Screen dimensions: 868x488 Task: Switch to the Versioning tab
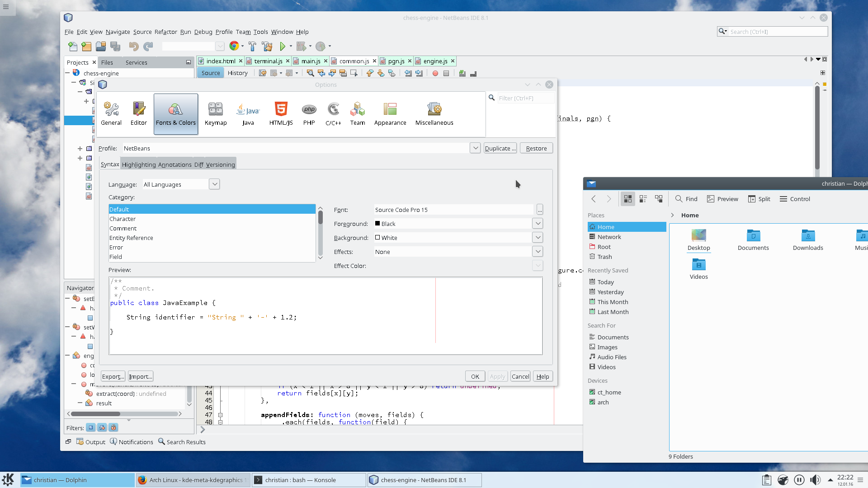tap(221, 164)
